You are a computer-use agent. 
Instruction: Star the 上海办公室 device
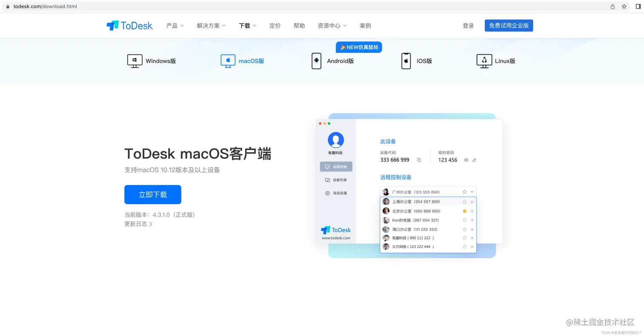pyautogui.click(x=464, y=202)
